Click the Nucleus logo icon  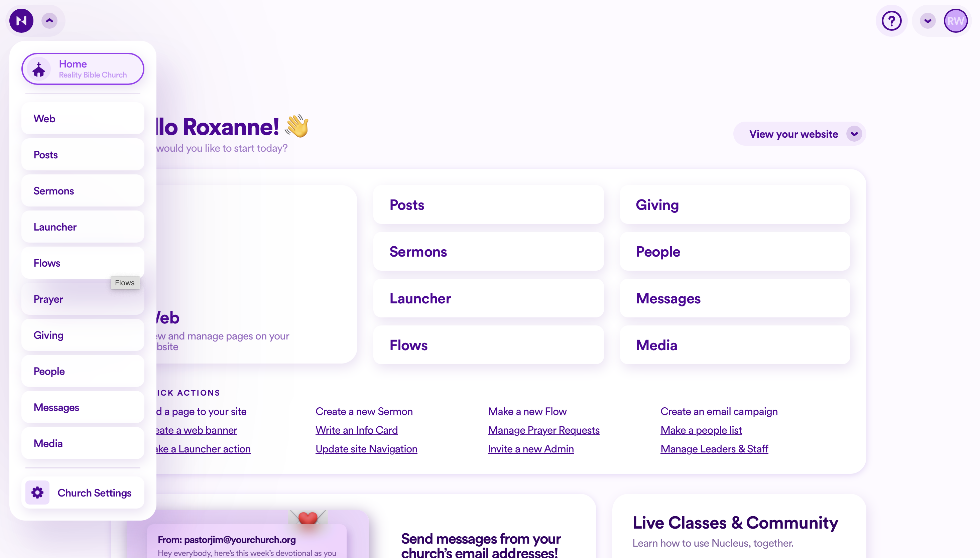21,21
